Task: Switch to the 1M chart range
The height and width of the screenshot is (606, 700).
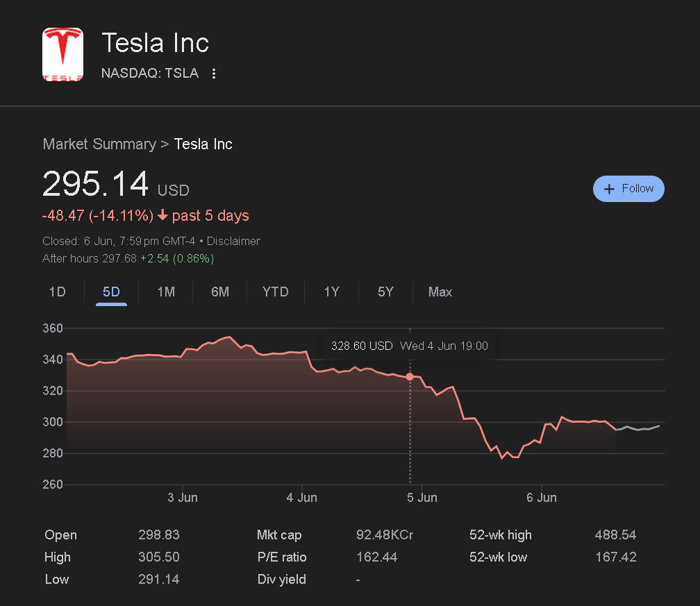Action: click(166, 292)
